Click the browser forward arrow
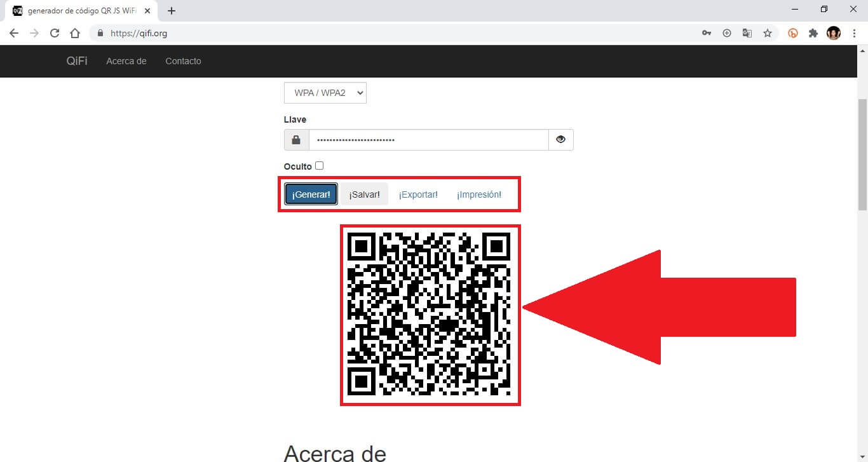The height and width of the screenshot is (462, 868). pos(34,33)
